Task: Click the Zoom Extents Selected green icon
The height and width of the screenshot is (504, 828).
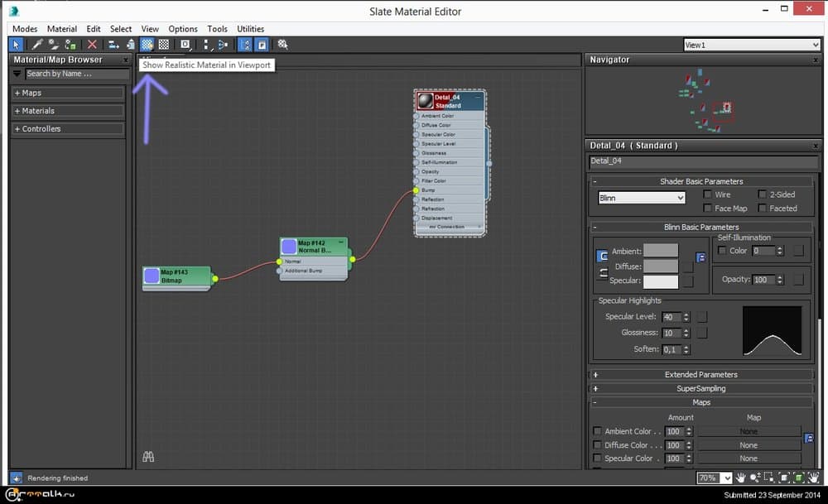Action: coord(798,478)
